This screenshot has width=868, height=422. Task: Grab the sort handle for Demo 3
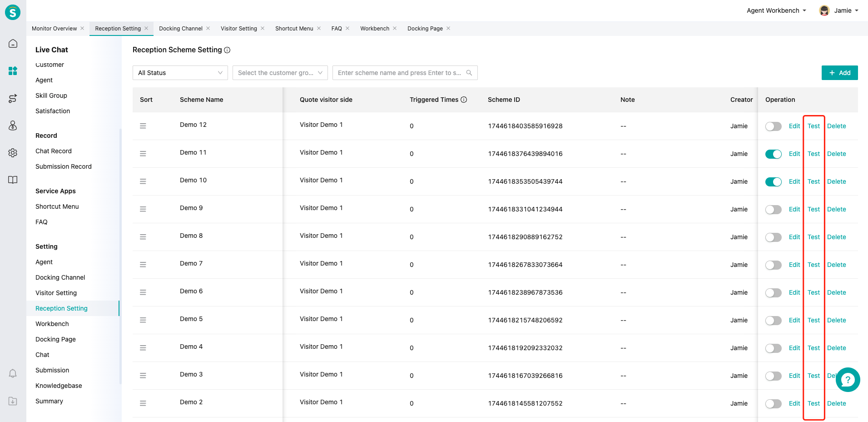tap(143, 376)
